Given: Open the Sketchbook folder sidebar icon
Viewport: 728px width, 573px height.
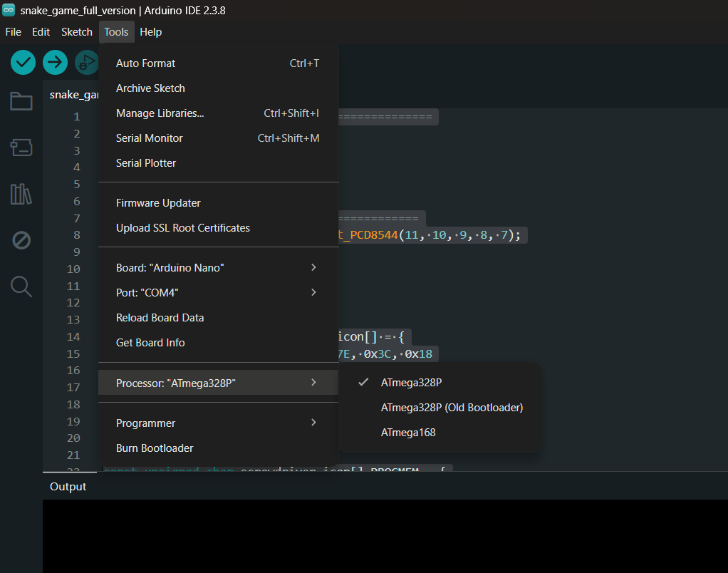Looking at the screenshot, I should pyautogui.click(x=21, y=100).
